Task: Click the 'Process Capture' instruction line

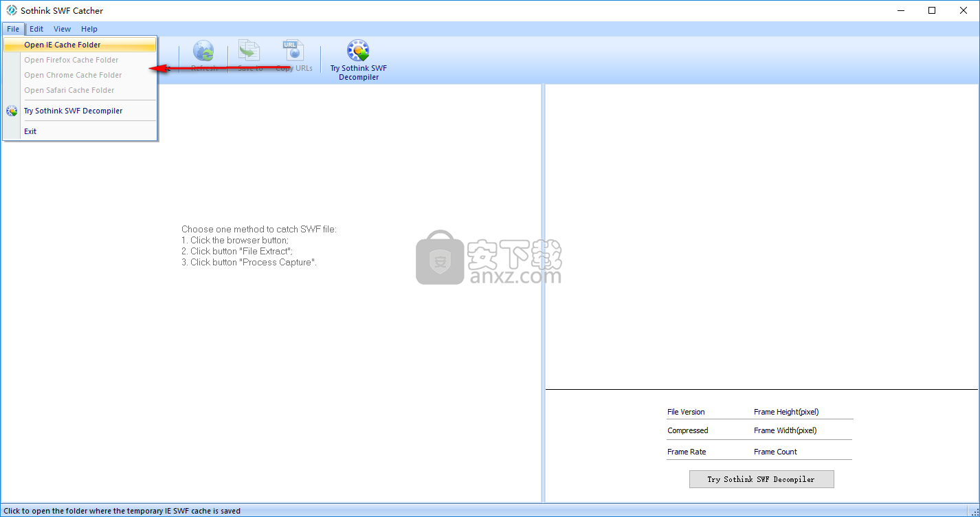Action: pyautogui.click(x=249, y=262)
